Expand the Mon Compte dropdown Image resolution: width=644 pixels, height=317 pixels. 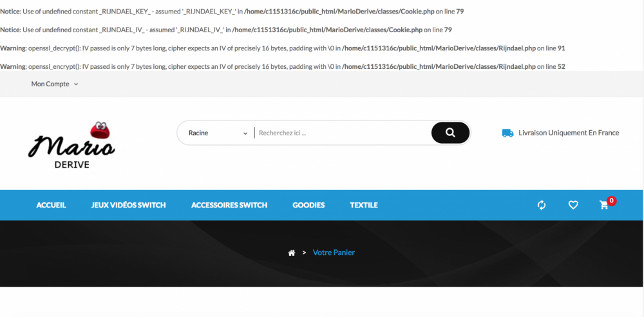[x=55, y=84]
